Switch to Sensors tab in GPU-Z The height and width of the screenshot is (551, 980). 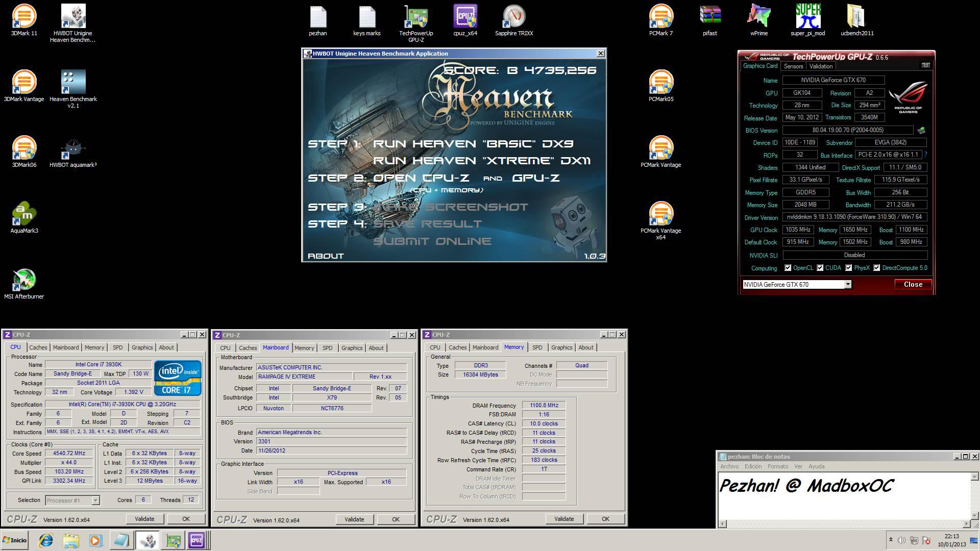[x=793, y=66]
